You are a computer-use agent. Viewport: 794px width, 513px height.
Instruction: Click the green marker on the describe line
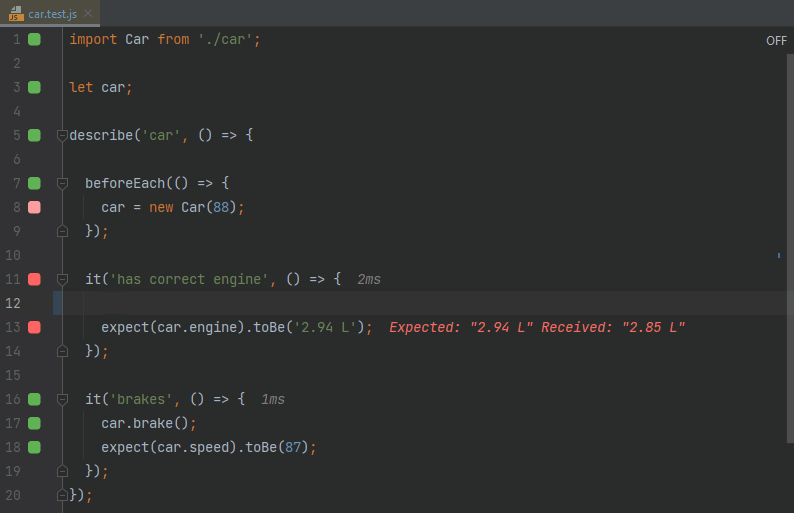[34, 135]
